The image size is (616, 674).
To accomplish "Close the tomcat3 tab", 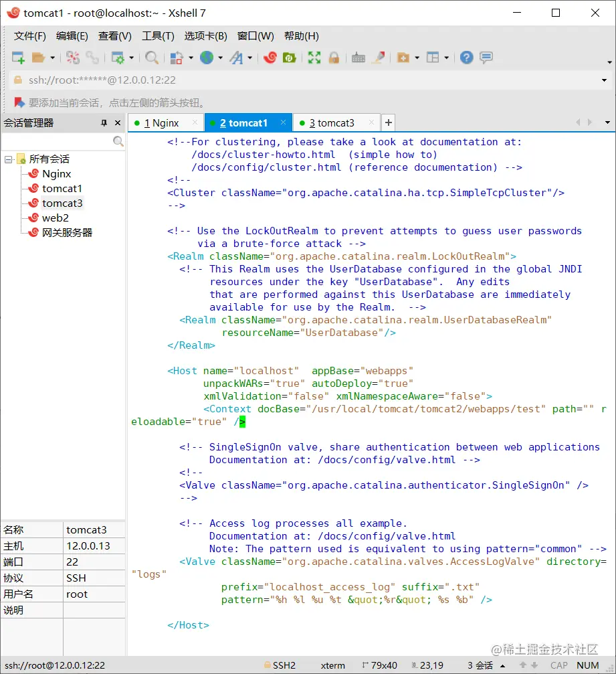I will click(372, 122).
